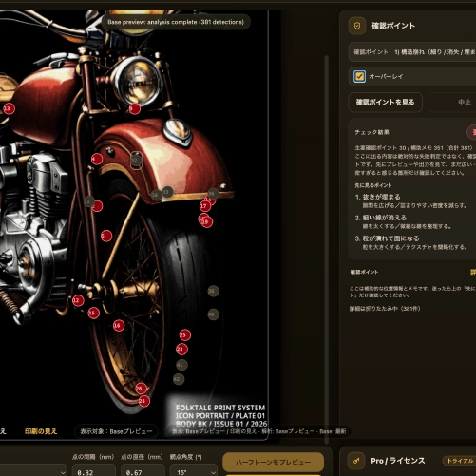Click the shield icon beside 確認ポイント header
The width and height of the screenshot is (476, 476).
357,26
